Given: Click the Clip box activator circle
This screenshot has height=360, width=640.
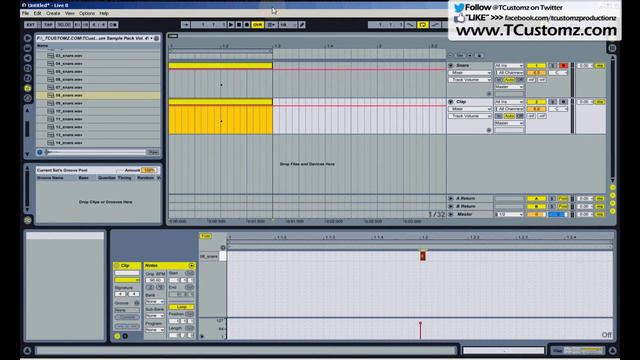Looking at the screenshot, I should 116,265.
